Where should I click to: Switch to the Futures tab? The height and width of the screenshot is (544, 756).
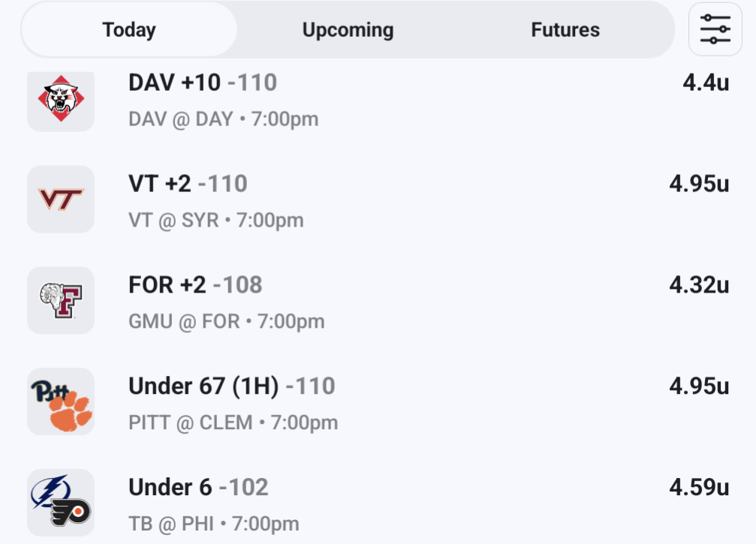tap(565, 30)
